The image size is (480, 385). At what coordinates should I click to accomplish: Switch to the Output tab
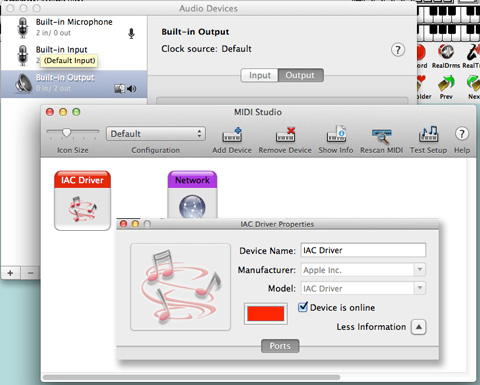click(x=300, y=75)
